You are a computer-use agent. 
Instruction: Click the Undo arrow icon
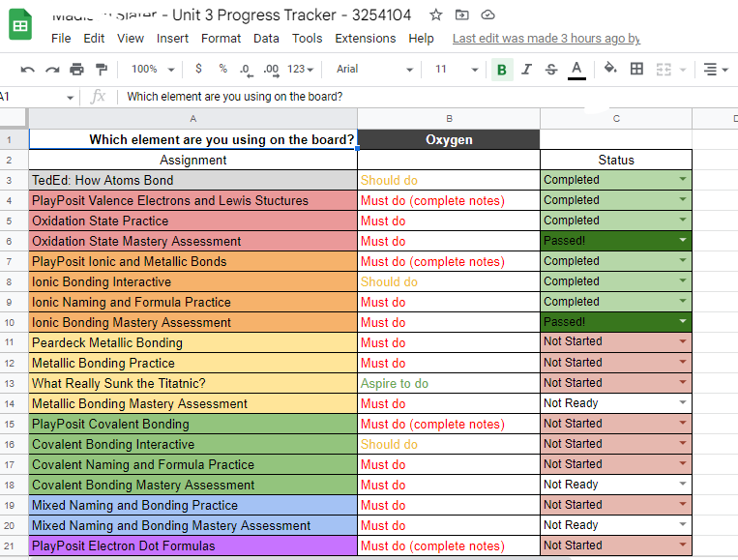[x=28, y=70]
